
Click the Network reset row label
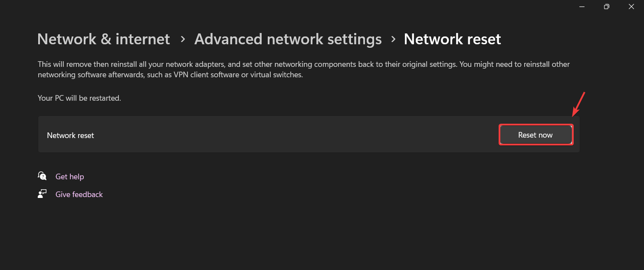[70, 135]
